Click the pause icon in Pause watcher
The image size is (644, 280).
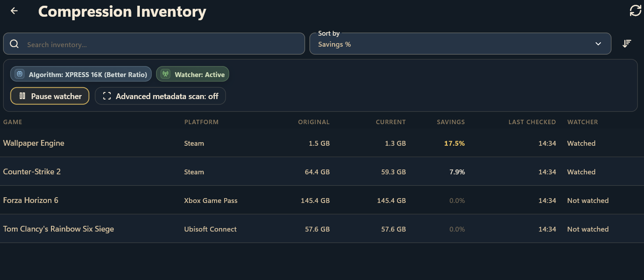coord(22,96)
